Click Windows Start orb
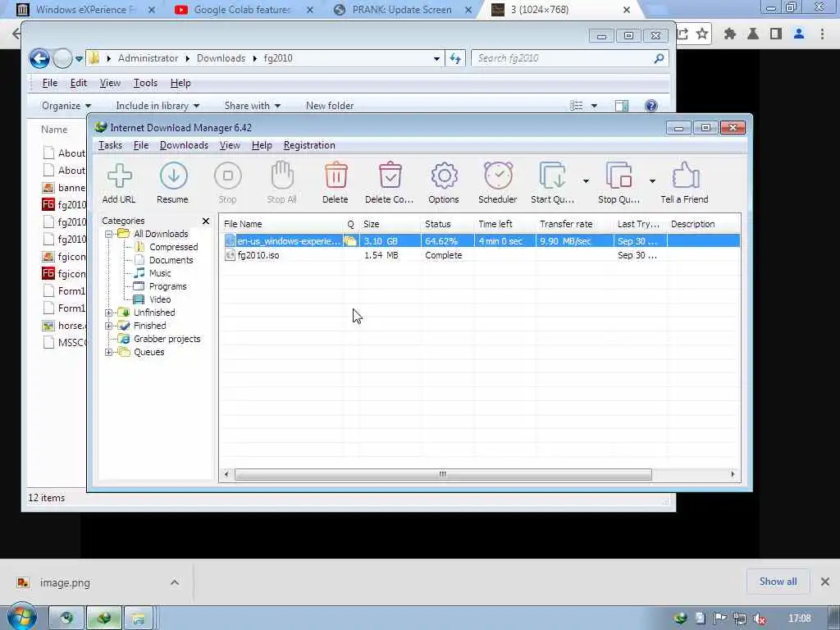The height and width of the screenshot is (630, 840). (x=21, y=618)
